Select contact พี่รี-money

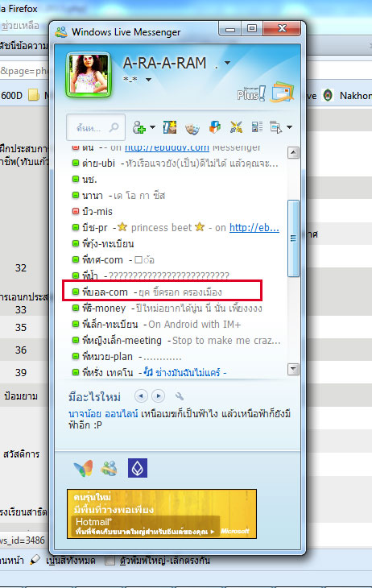[x=104, y=308]
